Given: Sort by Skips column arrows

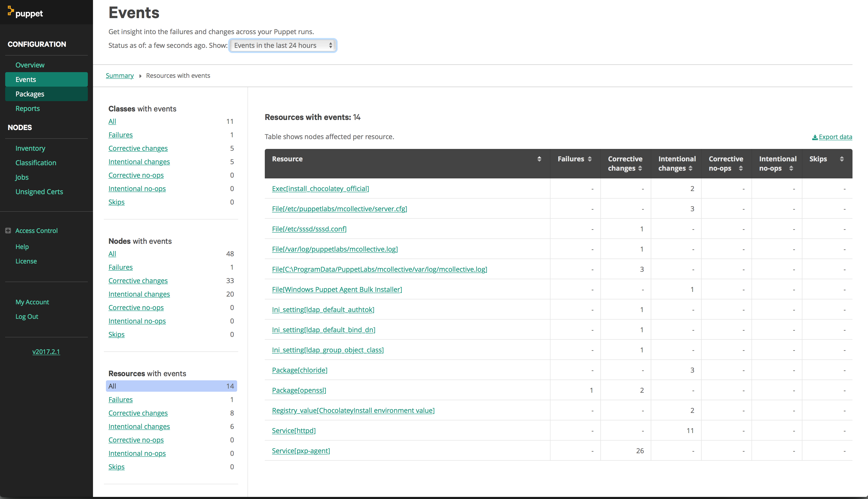Looking at the screenshot, I should [x=842, y=159].
